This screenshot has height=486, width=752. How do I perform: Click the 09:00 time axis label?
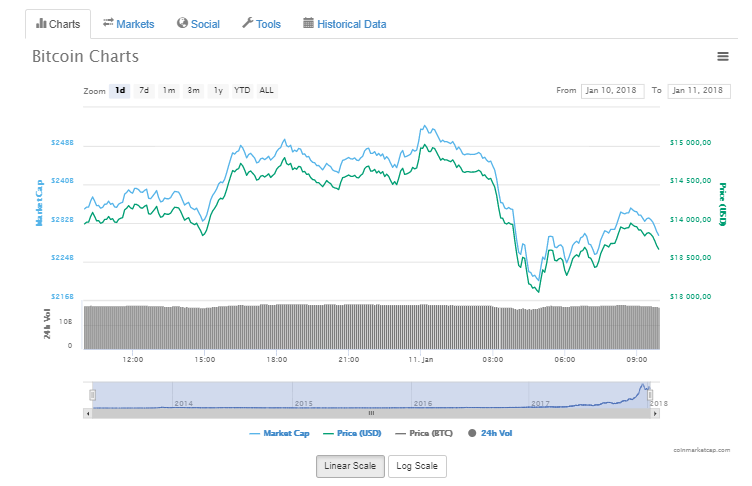(636, 359)
